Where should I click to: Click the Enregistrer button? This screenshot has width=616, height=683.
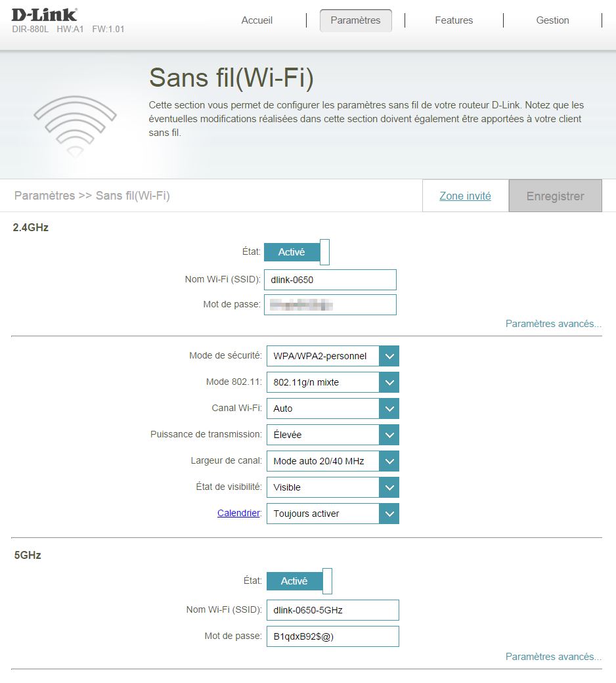point(555,196)
